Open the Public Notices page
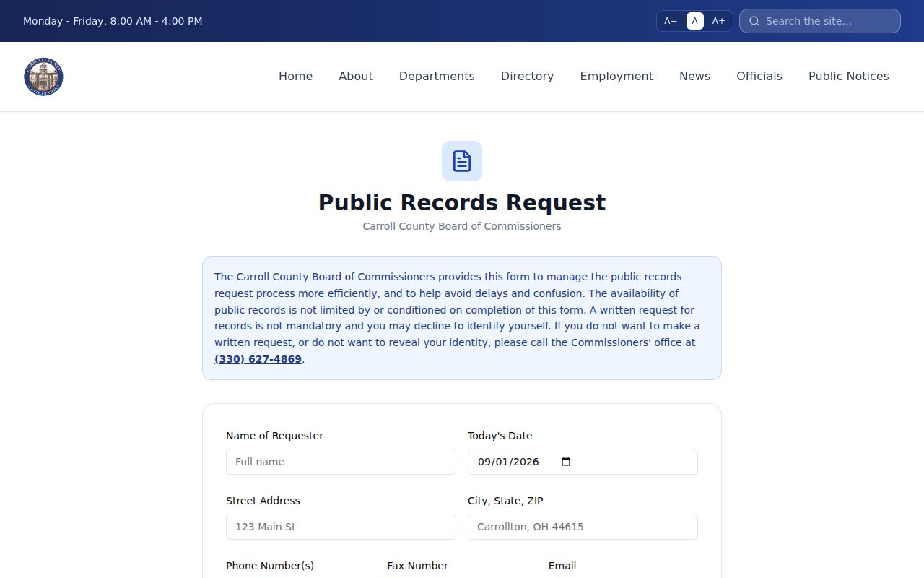The width and height of the screenshot is (924, 578). [849, 77]
